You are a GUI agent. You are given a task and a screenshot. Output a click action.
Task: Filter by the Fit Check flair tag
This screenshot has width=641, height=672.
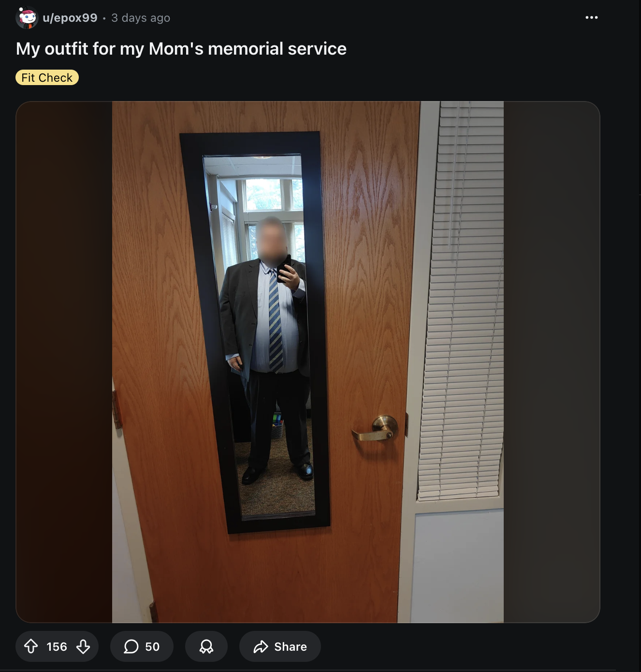pyautogui.click(x=47, y=77)
